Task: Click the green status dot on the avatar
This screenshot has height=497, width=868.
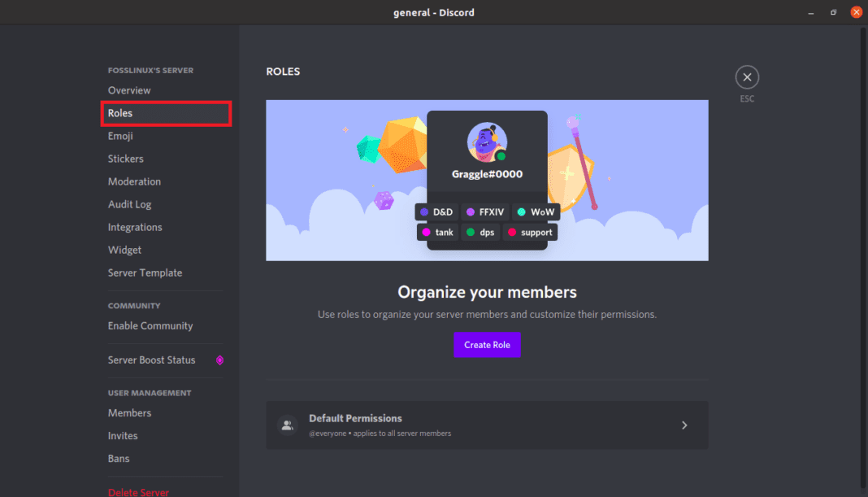Action: pos(501,156)
